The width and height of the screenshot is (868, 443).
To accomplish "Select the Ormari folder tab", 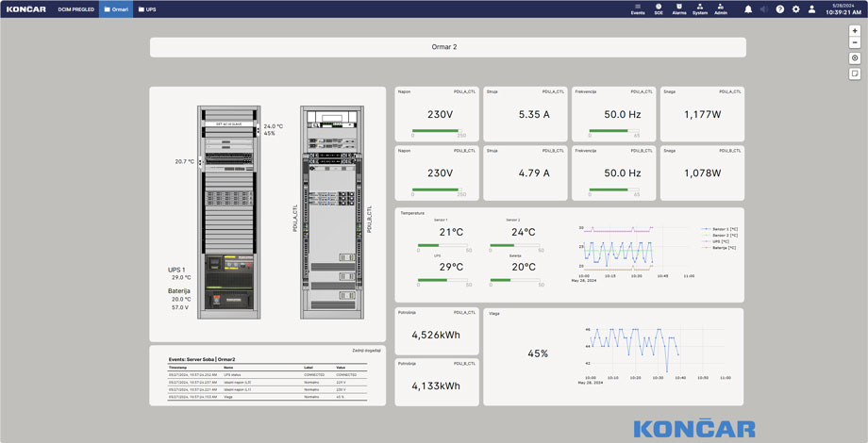I will pos(116,8).
